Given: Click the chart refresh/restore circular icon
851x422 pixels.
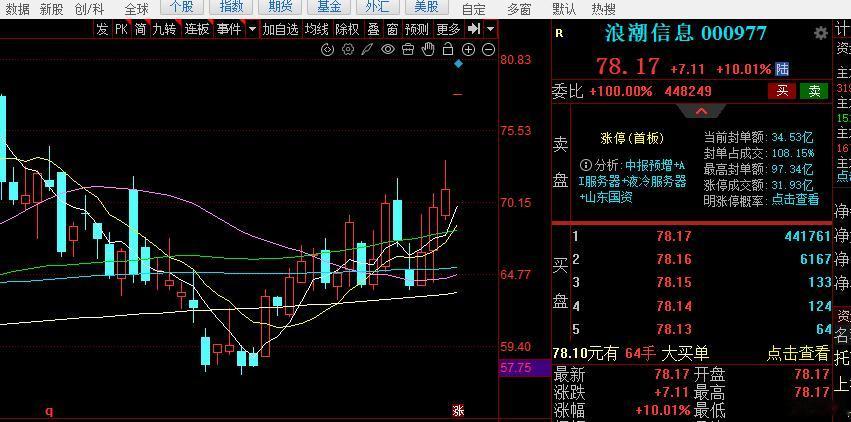Looking at the screenshot, I should click(327, 50).
